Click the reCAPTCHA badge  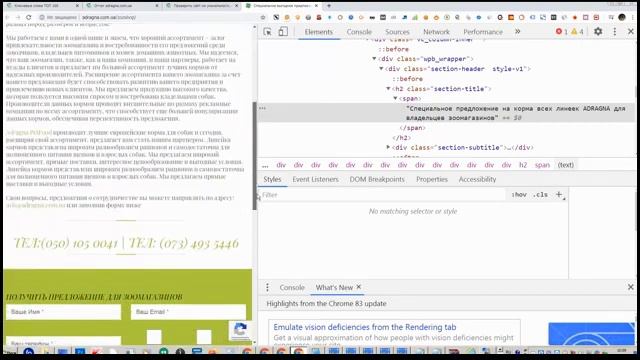click(x=240, y=330)
